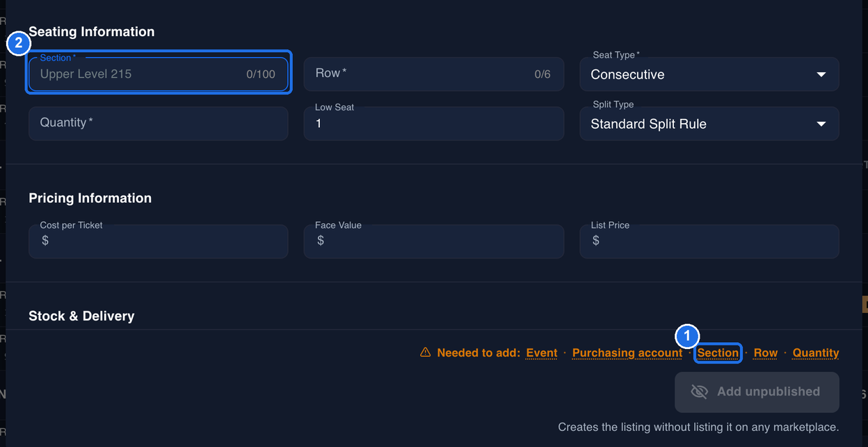Click the Add unpublished button

[757, 392]
